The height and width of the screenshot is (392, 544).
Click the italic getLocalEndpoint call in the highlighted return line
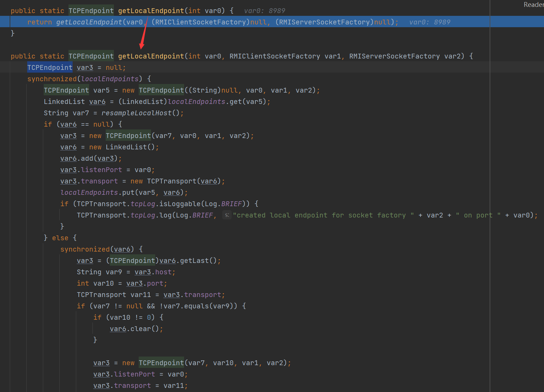(x=89, y=22)
